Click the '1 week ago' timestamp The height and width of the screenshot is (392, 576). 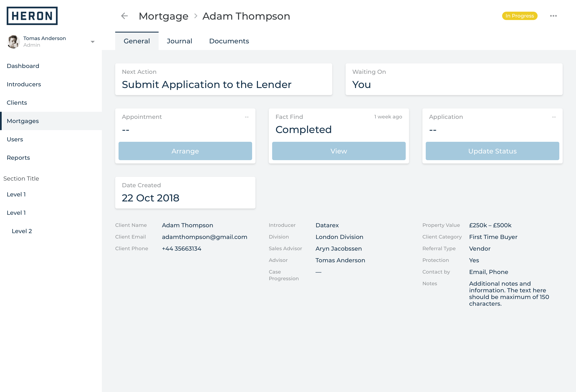click(x=388, y=117)
